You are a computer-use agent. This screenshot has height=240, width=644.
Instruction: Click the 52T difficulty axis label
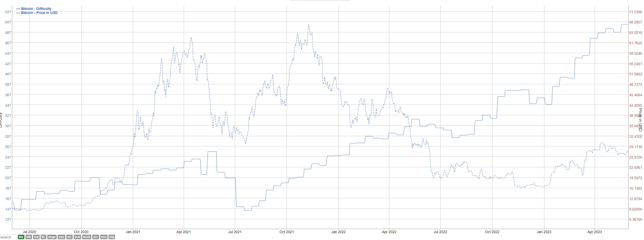pos(8,12)
